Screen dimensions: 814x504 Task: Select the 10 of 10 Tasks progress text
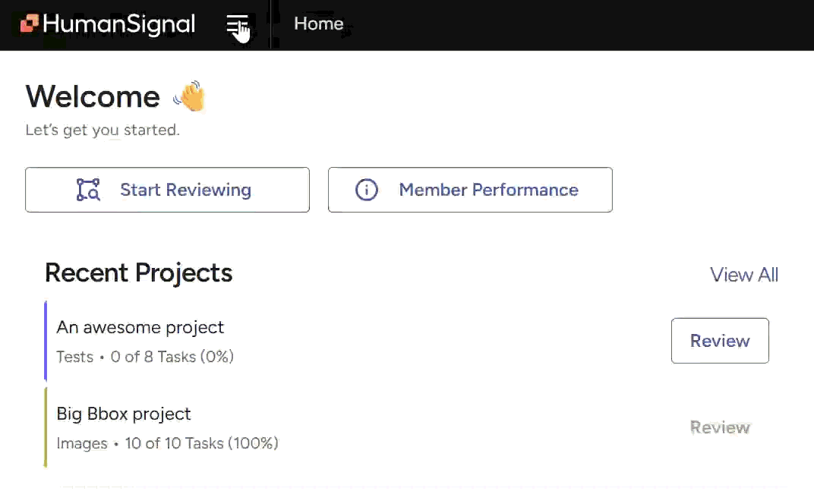pyautogui.click(x=201, y=443)
